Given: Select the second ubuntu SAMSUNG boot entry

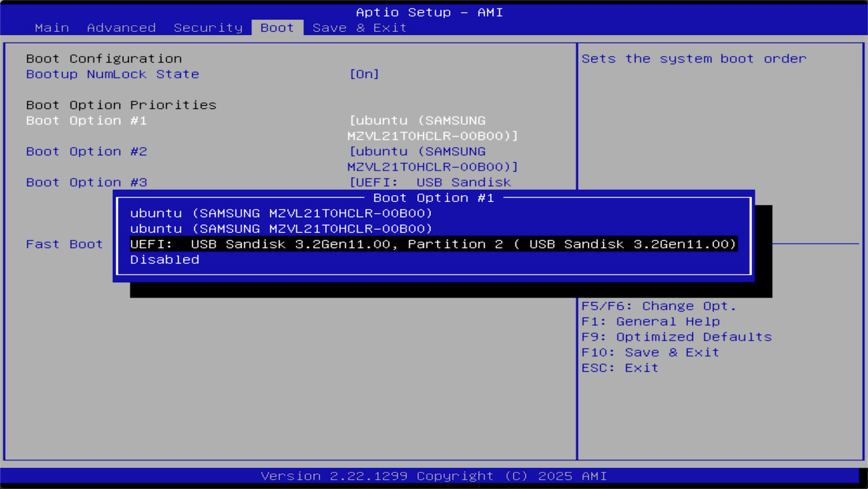Looking at the screenshot, I should [282, 228].
